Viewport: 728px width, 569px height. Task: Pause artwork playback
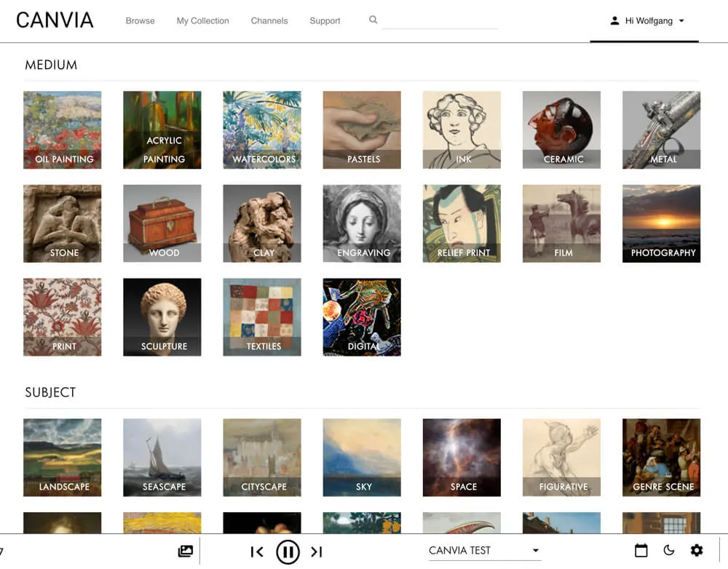288,552
